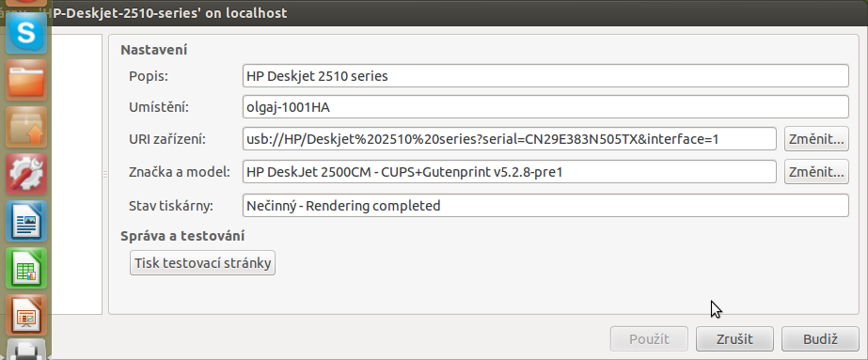
Task: Click into the URI zařízení text field
Action: pos(510,139)
